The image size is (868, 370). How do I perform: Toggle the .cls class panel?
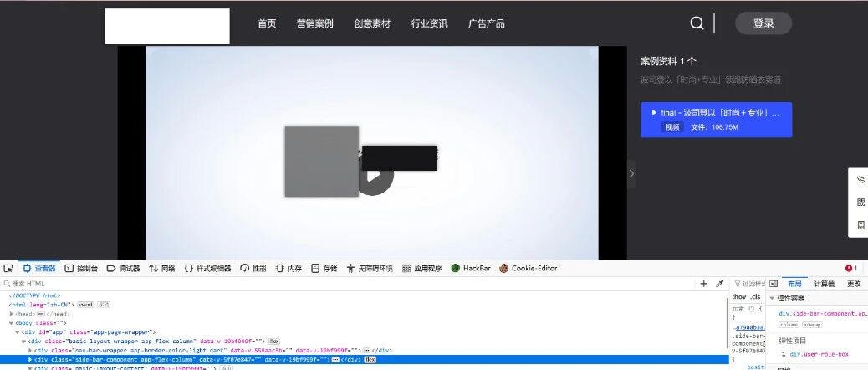[756, 297]
